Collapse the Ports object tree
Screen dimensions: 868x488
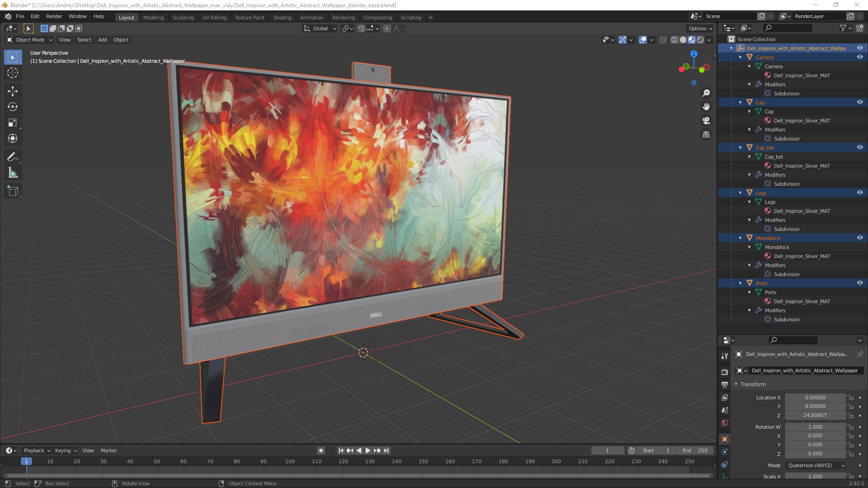740,283
